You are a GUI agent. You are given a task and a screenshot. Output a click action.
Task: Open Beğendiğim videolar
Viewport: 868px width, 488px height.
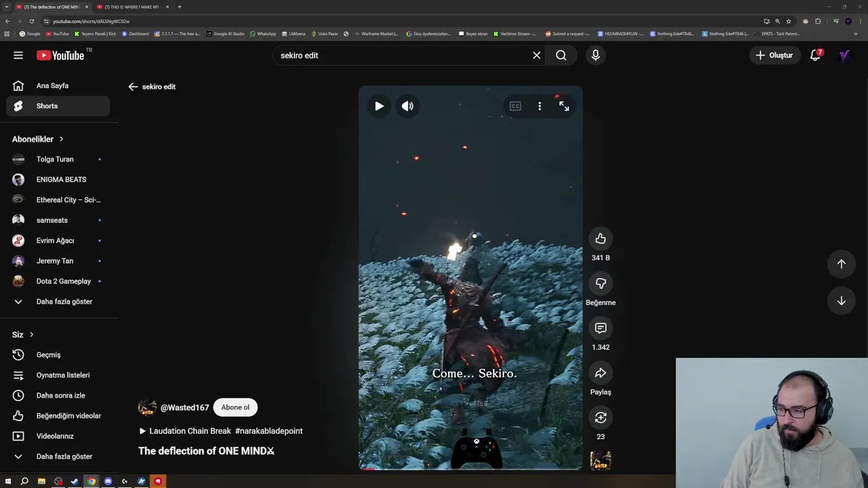(x=58, y=416)
